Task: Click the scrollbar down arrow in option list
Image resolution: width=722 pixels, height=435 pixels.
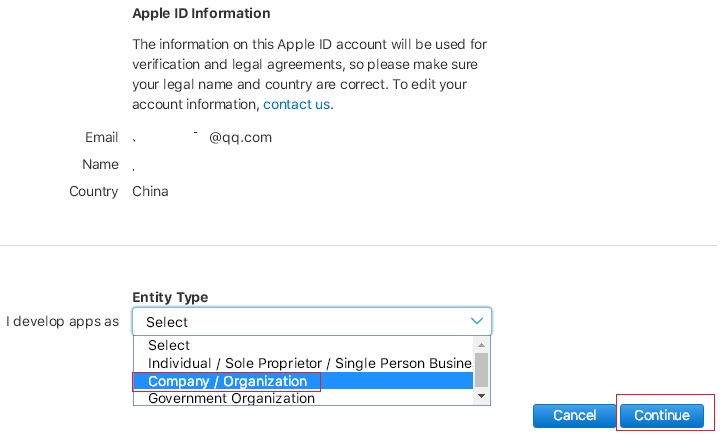Action: (x=482, y=397)
